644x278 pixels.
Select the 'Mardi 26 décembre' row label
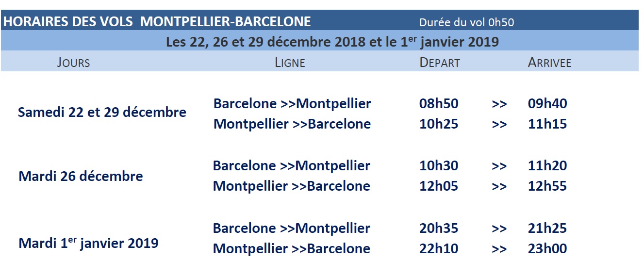(x=81, y=176)
